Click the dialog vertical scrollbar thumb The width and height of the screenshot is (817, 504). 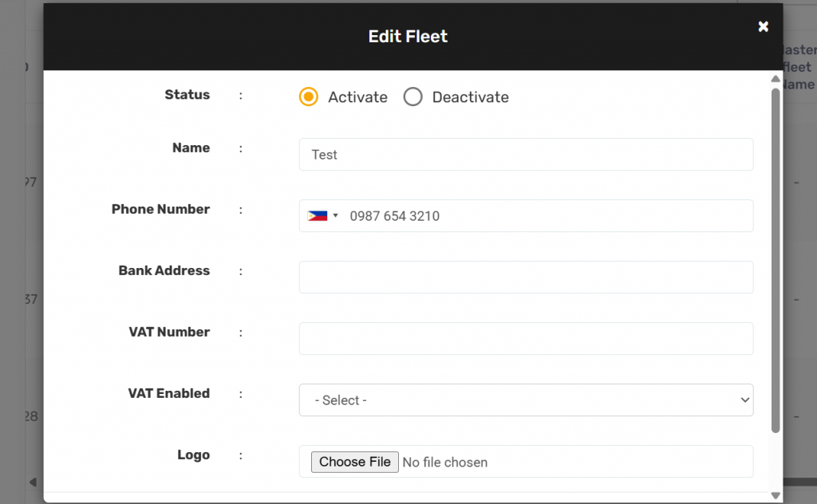pyautogui.click(x=775, y=259)
